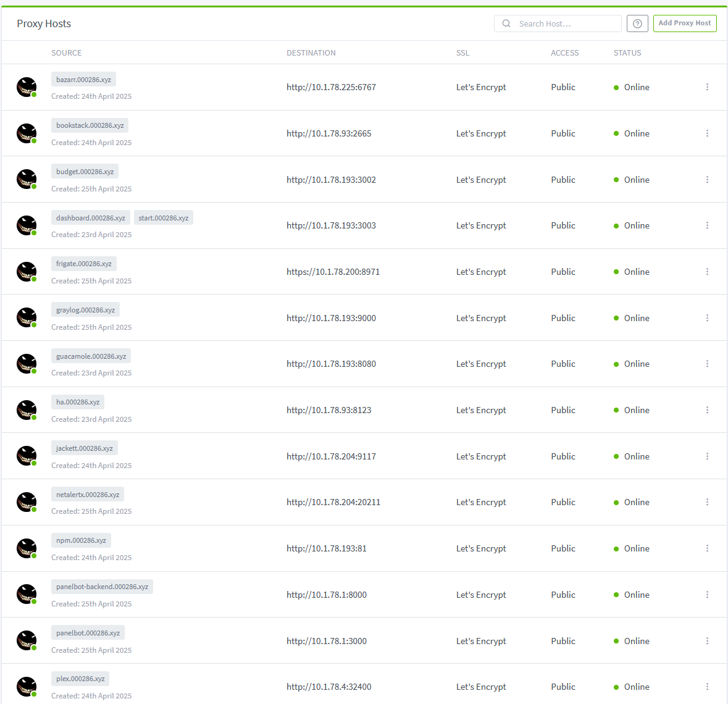
Task: Click the DESTINATION column header
Action: click(x=311, y=53)
